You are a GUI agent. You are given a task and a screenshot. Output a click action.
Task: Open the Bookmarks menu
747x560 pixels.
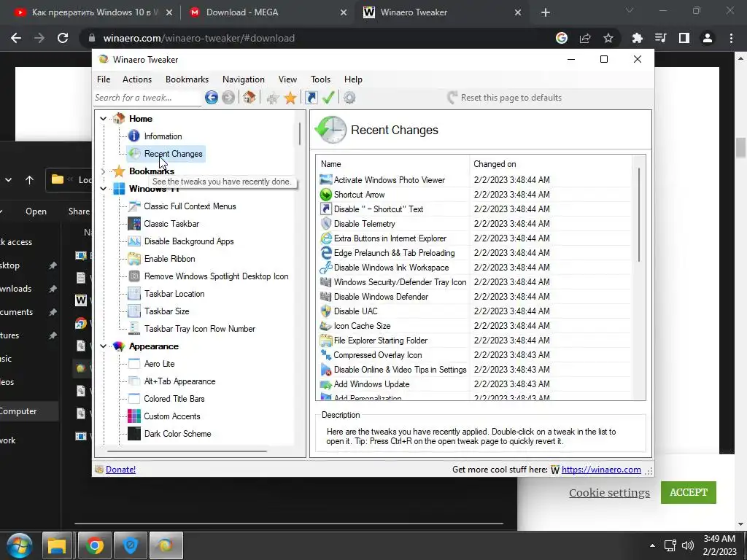coord(187,79)
